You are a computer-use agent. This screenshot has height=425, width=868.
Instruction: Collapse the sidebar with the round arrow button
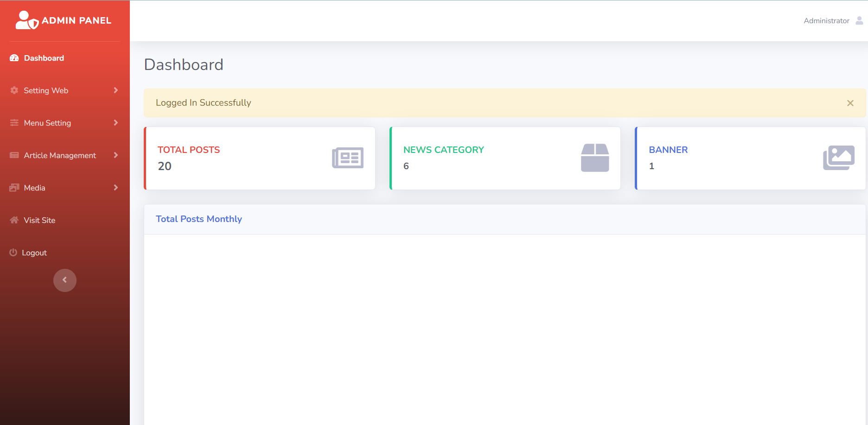tap(65, 280)
